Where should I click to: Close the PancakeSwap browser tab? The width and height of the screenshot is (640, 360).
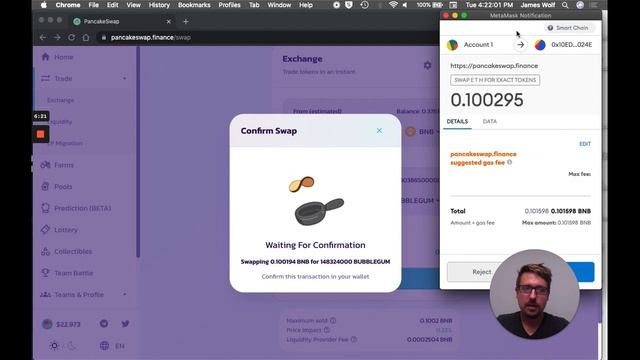click(169, 21)
